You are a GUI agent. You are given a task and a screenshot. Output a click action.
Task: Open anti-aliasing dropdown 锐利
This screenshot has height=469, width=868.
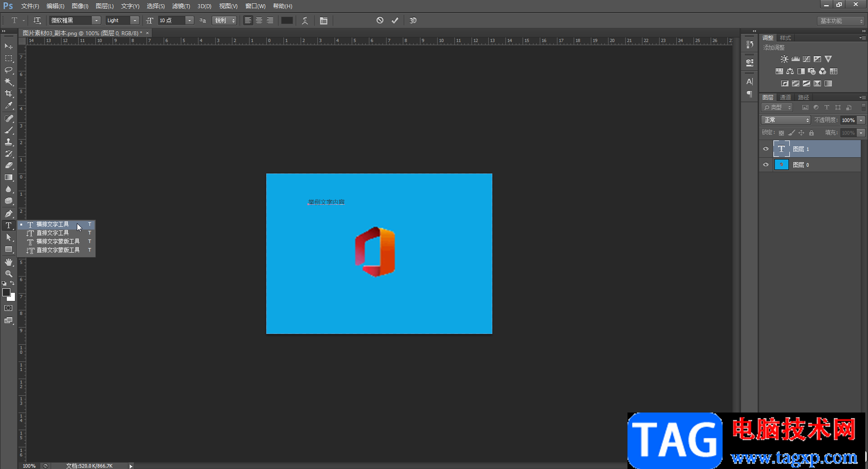[x=224, y=20]
